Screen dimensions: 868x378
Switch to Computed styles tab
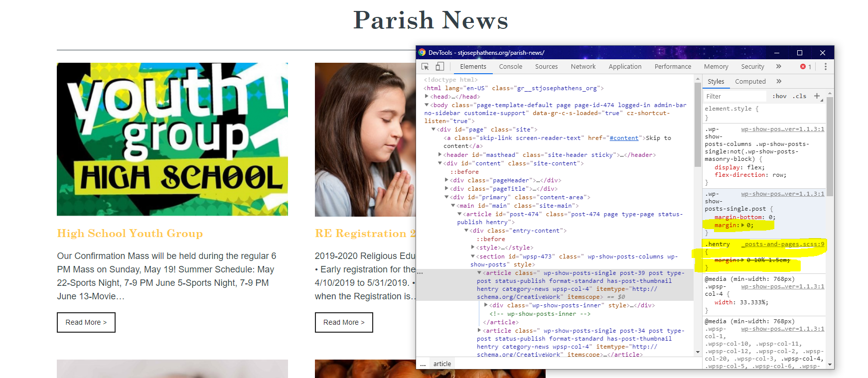pos(750,81)
